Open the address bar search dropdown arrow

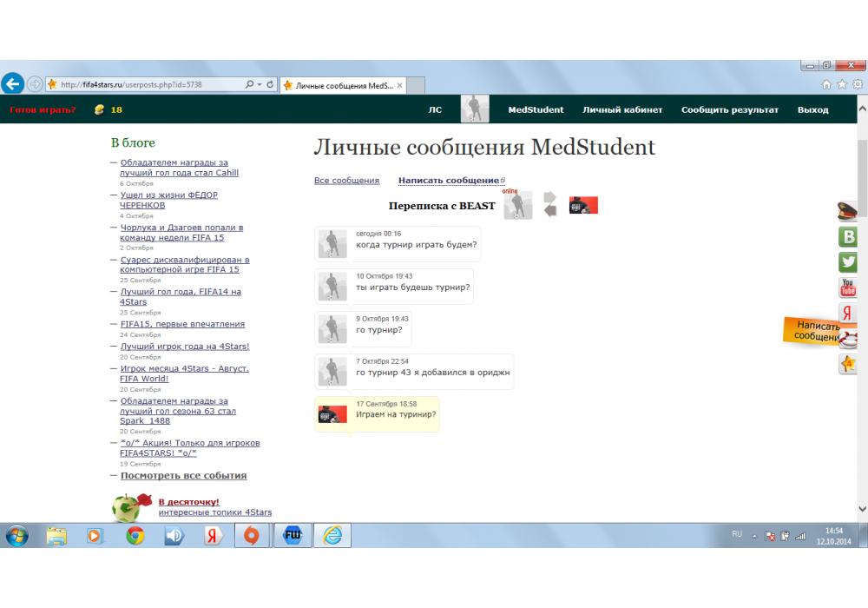259,85
